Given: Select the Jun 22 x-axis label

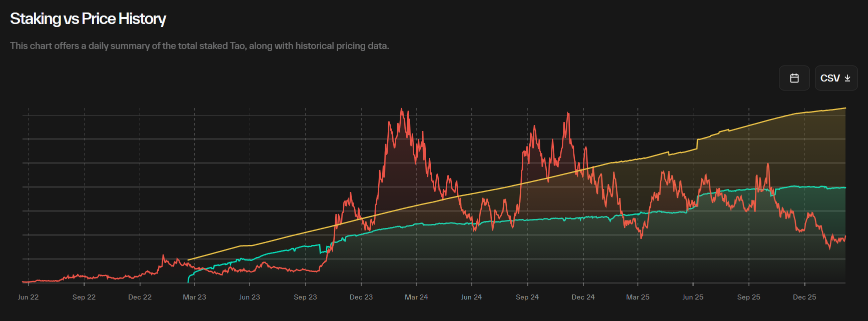Looking at the screenshot, I should (x=28, y=297).
